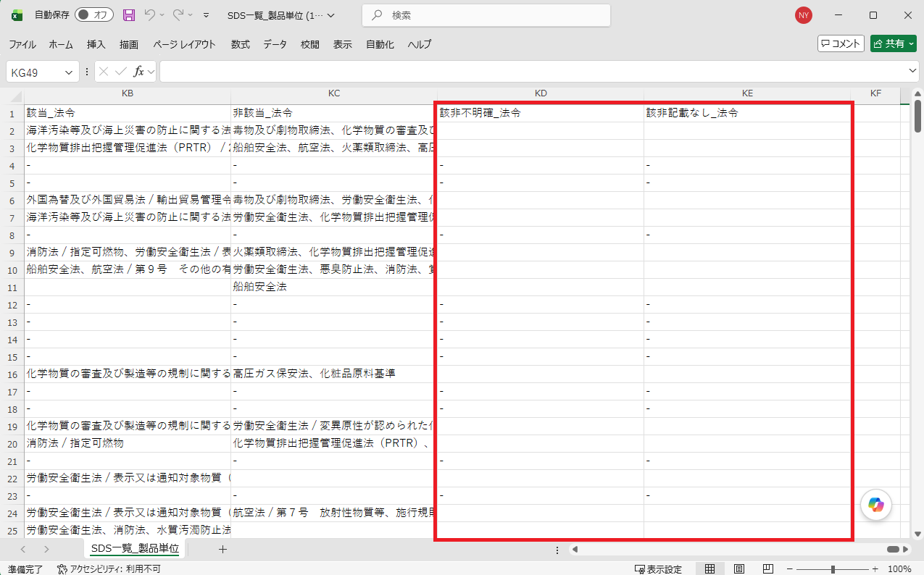Image resolution: width=924 pixels, height=575 pixels.
Task: Switch to Normal view icon
Action: (709, 569)
